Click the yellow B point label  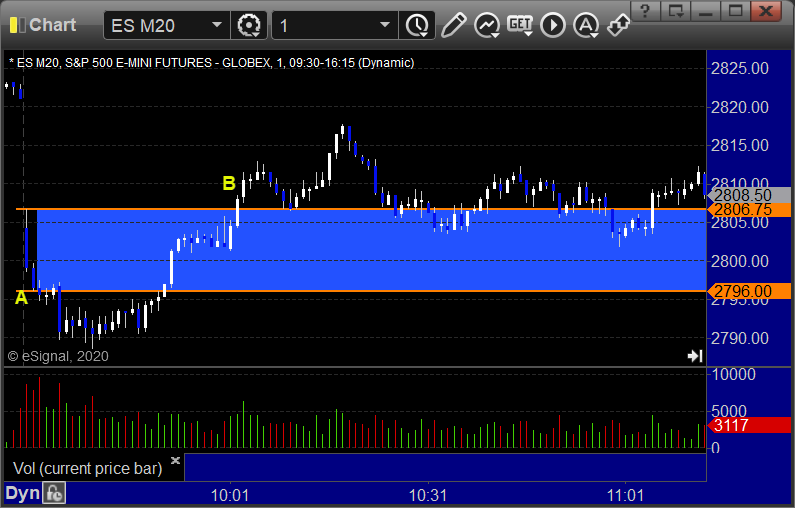[x=229, y=183]
